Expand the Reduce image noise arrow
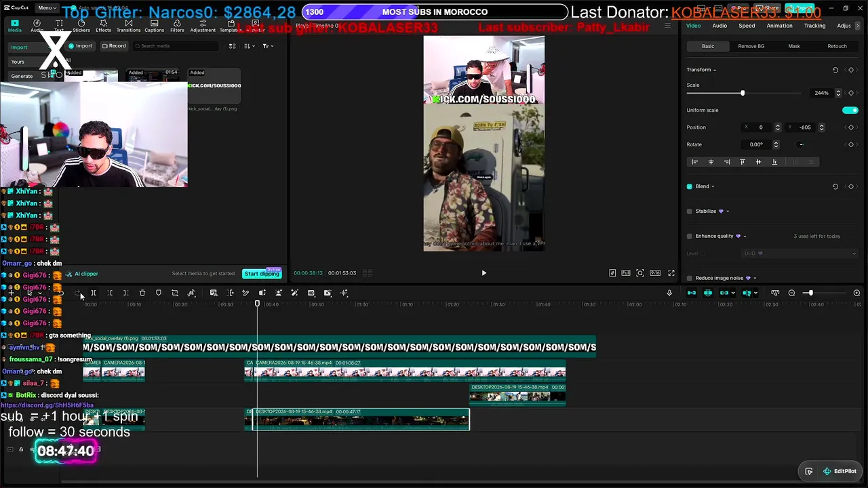The image size is (868, 488). pos(755,278)
